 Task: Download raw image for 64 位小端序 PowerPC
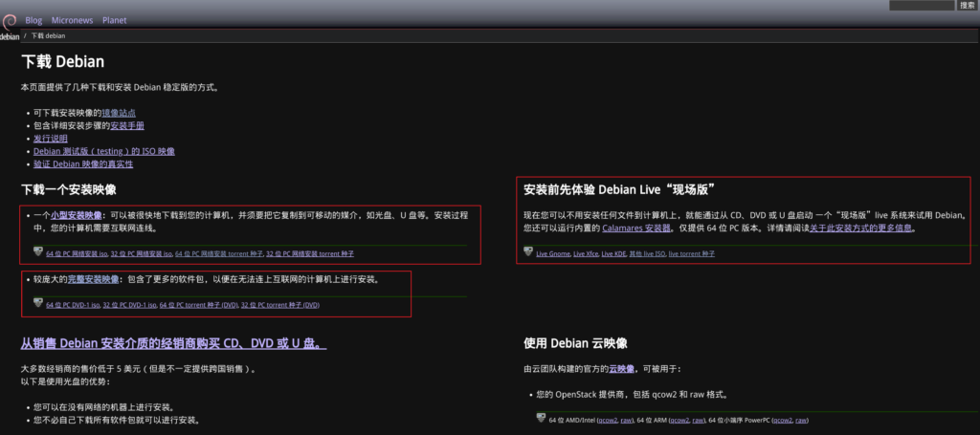coord(801,421)
